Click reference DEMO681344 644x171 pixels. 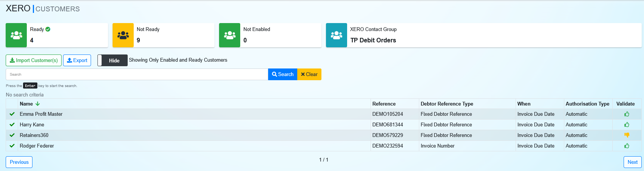pyautogui.click(x=388, y=124)
